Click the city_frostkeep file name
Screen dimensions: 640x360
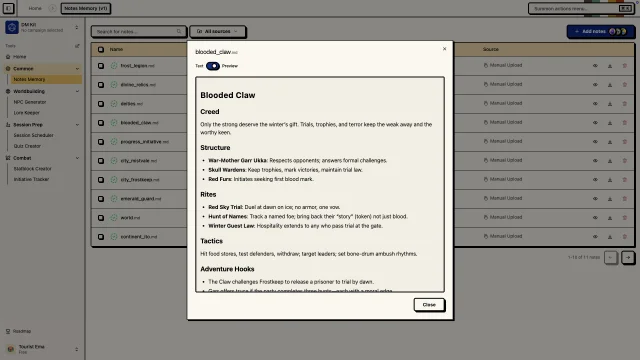click(140, 180)
